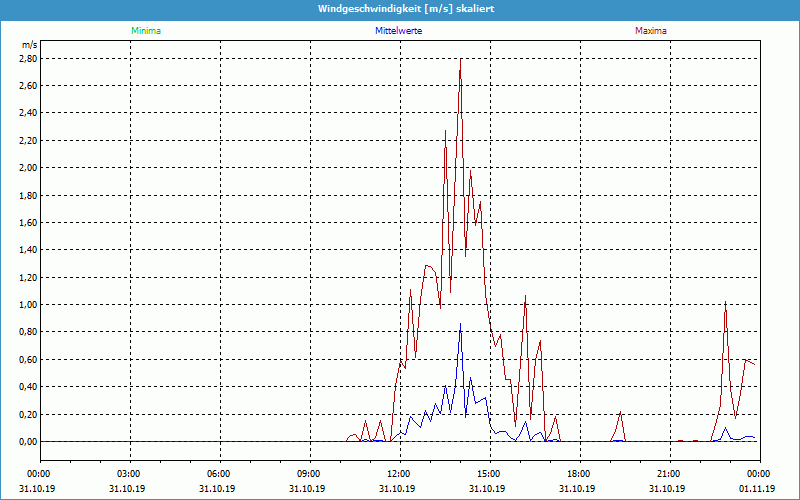Click the date label below 18:00
The image size is (800, 500).
pos(578,488)
